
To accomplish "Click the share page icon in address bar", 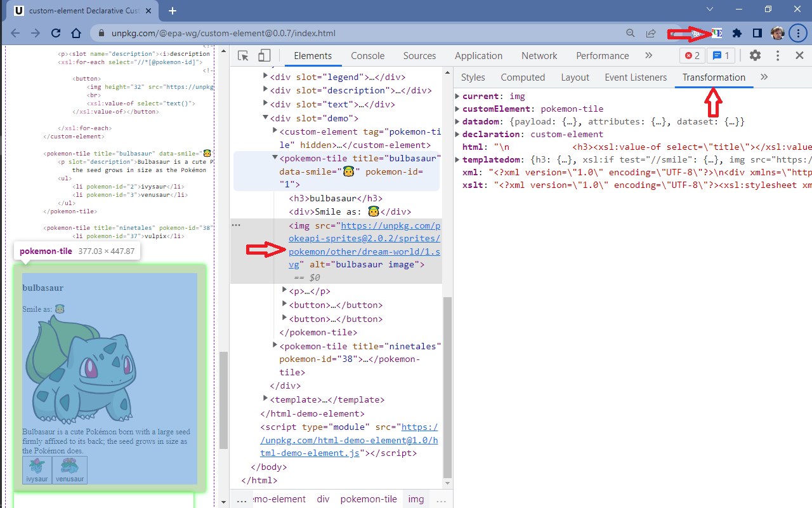I will (x=651, y=33).
